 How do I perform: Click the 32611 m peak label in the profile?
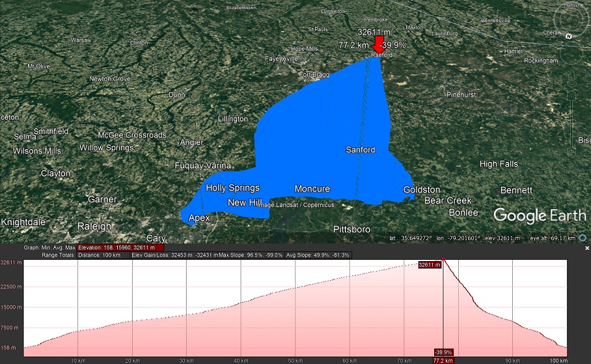(x=429, y=265)
